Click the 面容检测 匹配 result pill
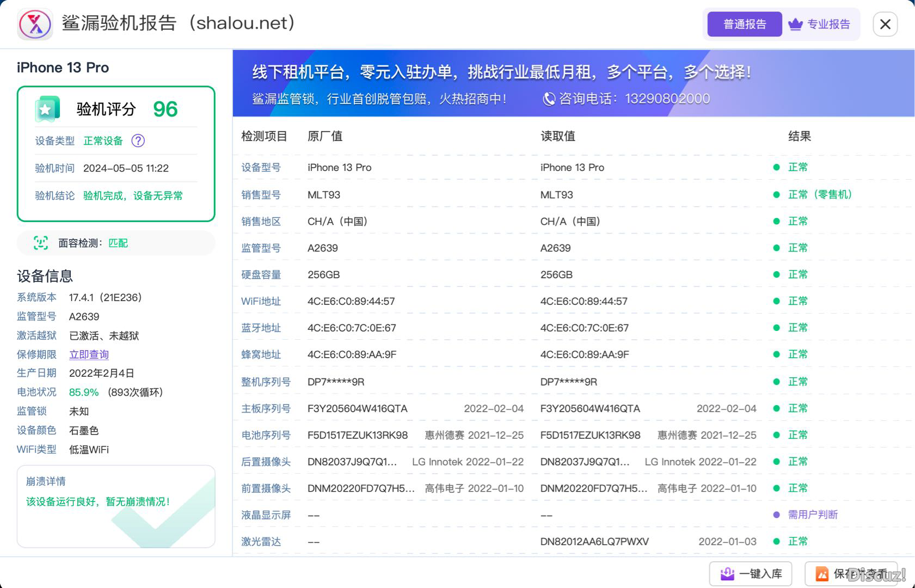This screenshot has height=588, width=915. coord(116,243)
